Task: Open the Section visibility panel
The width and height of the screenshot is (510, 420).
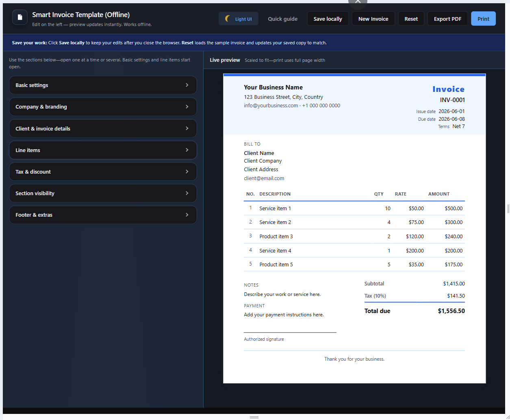Action: (102, 193)
